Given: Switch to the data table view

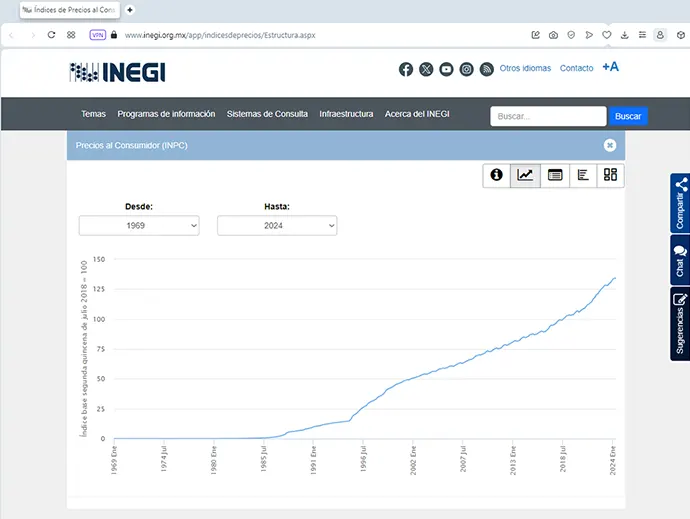Looking at the screenshot, I should pos(554,175).
